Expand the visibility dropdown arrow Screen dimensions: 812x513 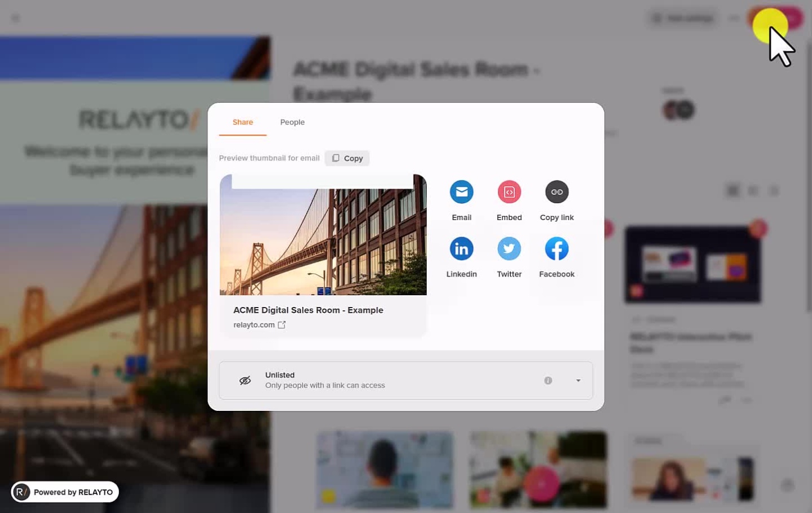(578, 381)
